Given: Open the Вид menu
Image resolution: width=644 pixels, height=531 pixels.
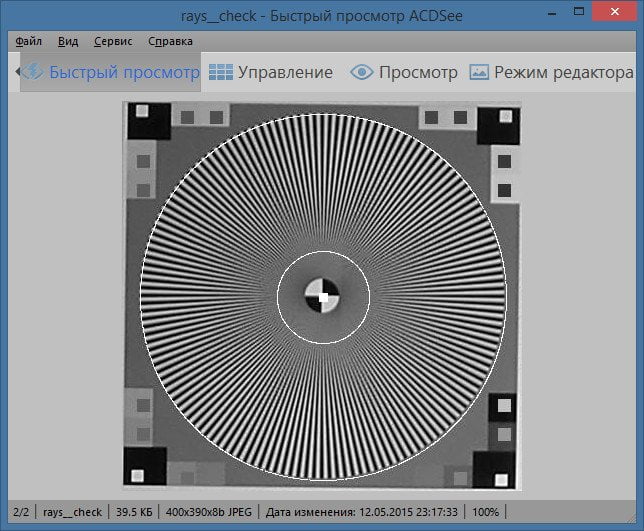Looking at the screenshot, I should pos(68,41).
